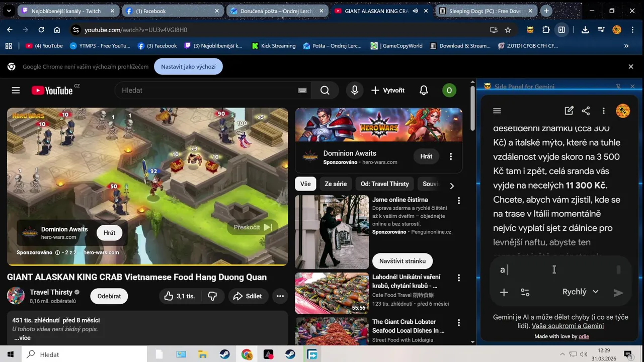
Task: Select the Vše filter chip
Action: click(305, 184)
